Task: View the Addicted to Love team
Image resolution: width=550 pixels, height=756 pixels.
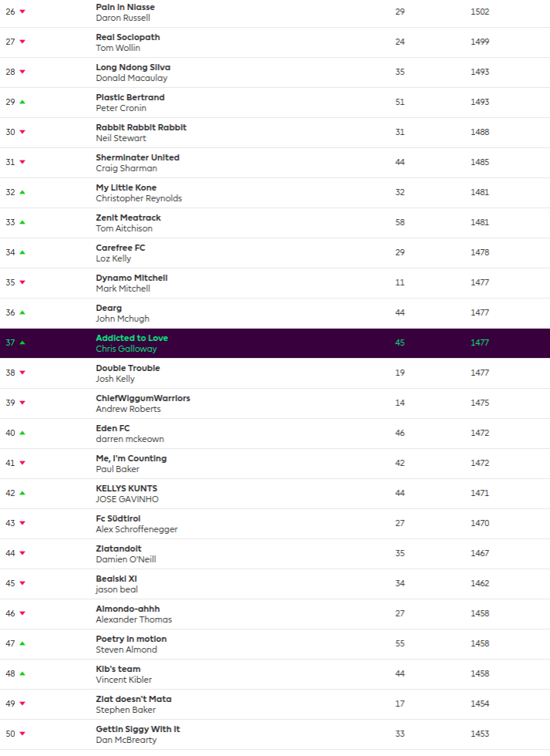Action: tap(131, 338)
